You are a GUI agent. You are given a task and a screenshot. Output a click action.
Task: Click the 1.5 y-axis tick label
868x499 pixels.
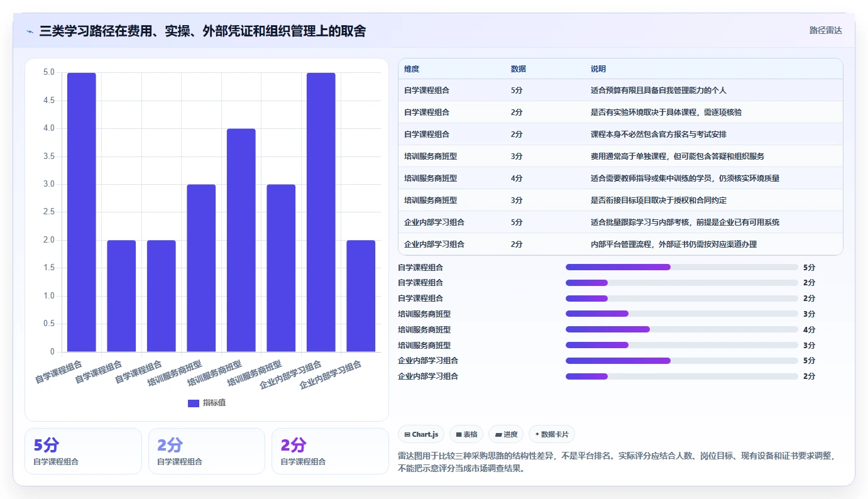coord(48,268)
